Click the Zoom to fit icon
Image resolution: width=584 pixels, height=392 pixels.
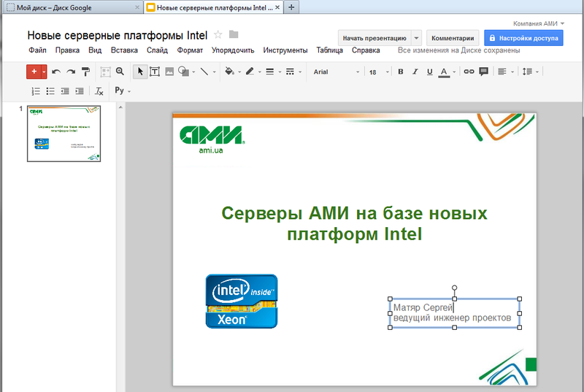(x=105, y=72)
